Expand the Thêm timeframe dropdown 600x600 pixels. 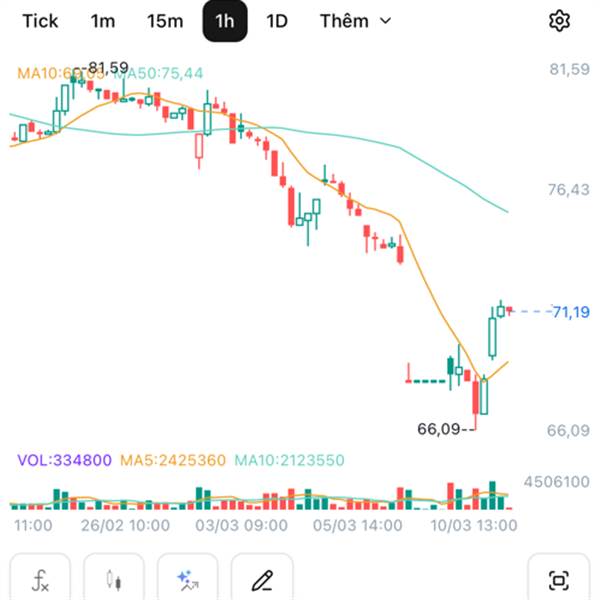[x=355, y=21]
